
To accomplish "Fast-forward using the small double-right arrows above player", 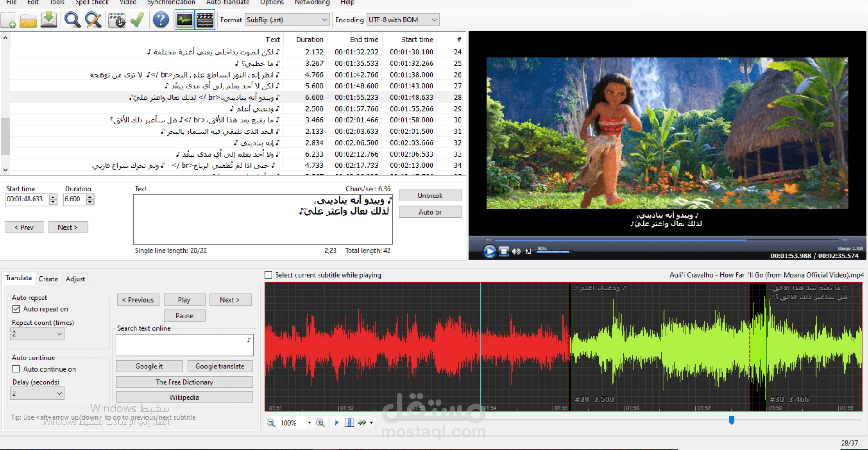I will pos(845,240).
